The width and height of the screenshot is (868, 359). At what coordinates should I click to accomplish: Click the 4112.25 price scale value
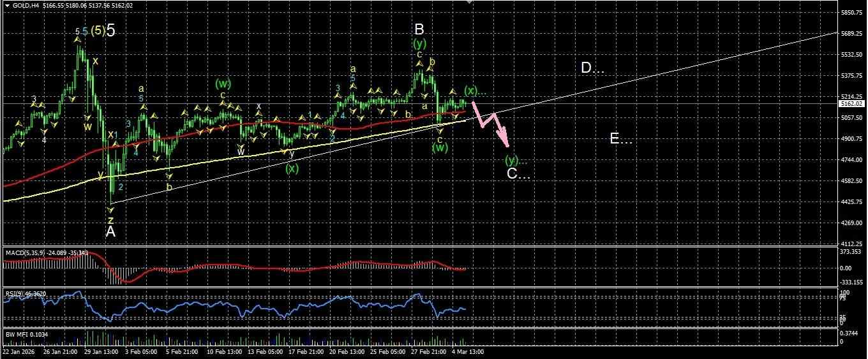pos(852,244)
